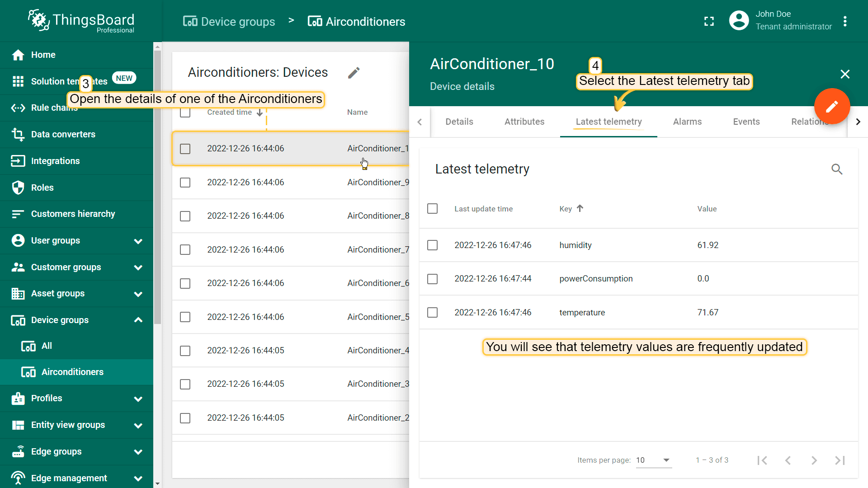The height and width of the screenshot is (488, 868).
Task: Click the Device groups sidebar icon
Action: click(18, 320)
